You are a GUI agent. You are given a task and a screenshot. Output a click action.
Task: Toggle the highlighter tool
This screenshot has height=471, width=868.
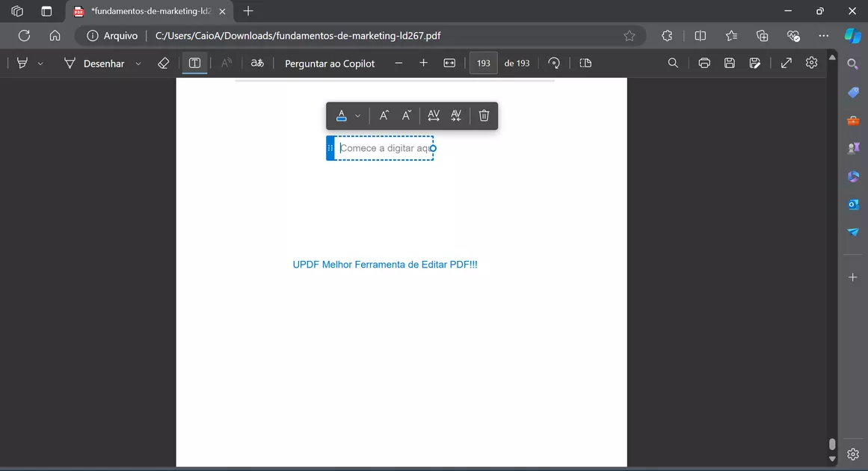click(x=21, y=63)
